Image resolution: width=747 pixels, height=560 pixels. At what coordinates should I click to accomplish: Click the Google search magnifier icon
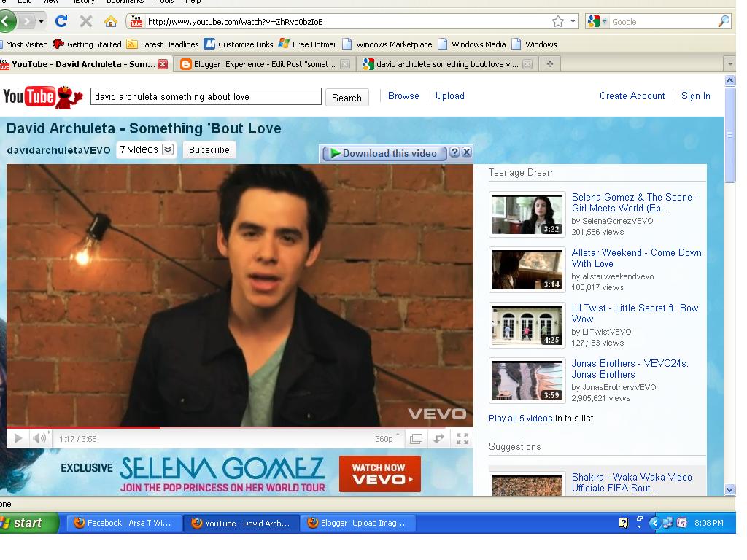click(723, 21)
